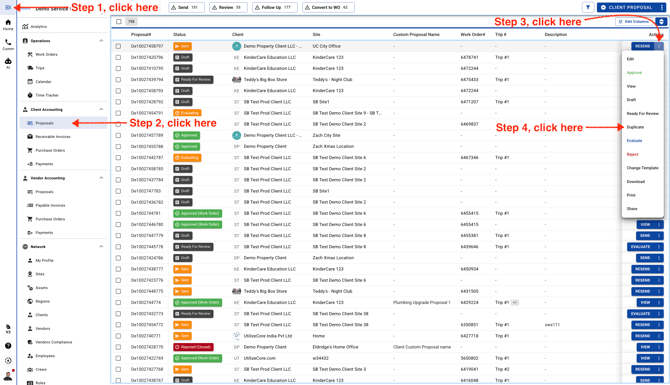Image resolution: width=670 pixels, height=385 pixels.
Task: Open the kebab on the sws111 row RESEND button
Action: (659, 325)
